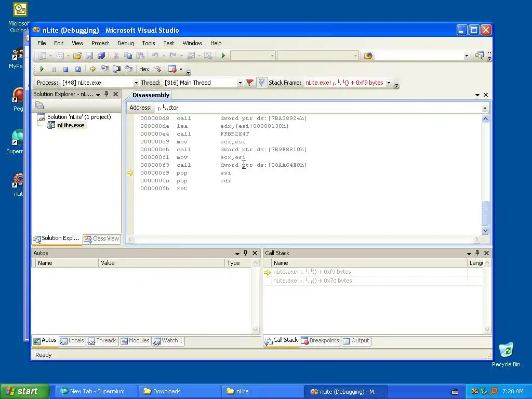Open the Windows start button

click(x=24, y=391)
